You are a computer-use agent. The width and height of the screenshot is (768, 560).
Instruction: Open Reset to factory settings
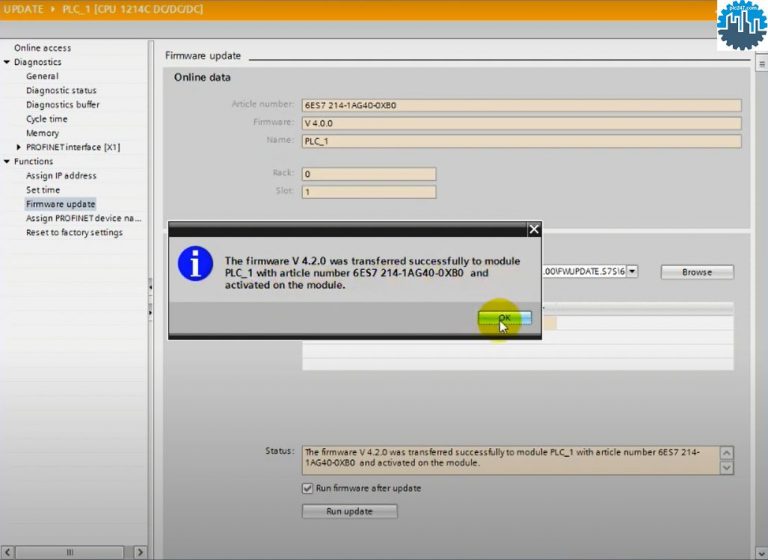click(74, 232)
